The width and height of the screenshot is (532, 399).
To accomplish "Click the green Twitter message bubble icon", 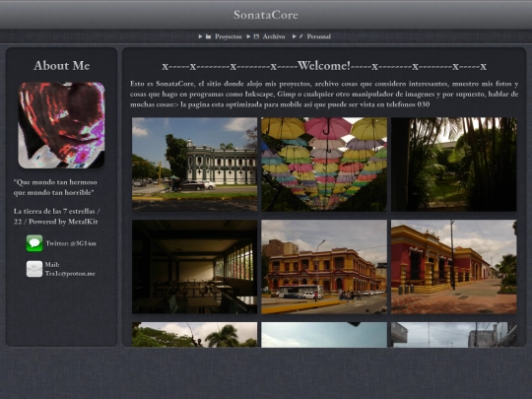I will [34, 243].
